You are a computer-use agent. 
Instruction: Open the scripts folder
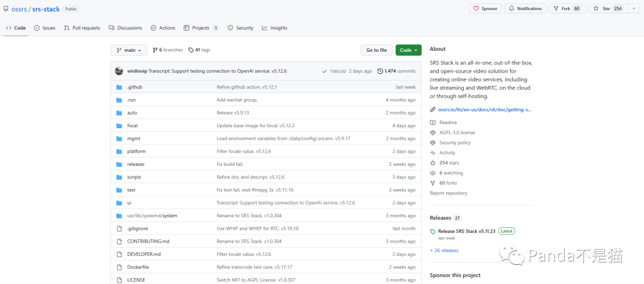134,177
